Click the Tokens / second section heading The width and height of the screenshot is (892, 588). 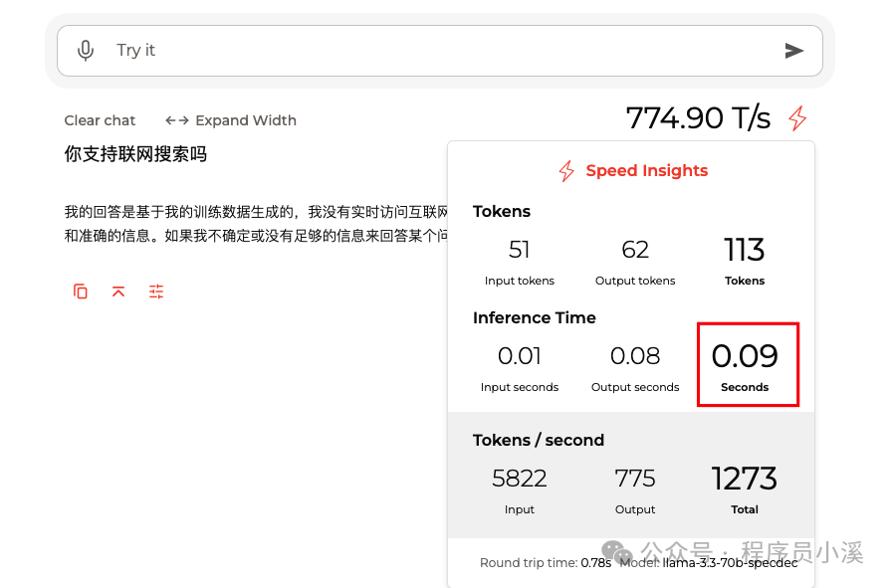pos(539,440)
